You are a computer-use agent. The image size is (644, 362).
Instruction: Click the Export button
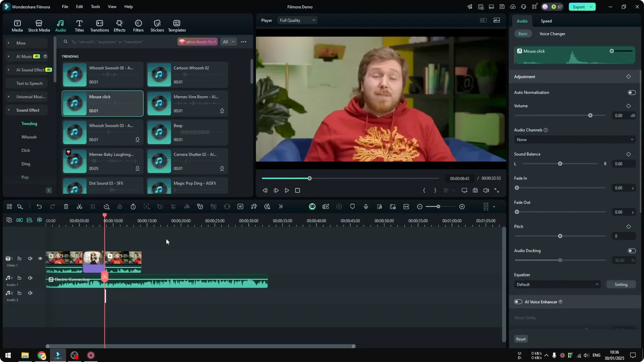tap(579, 7)
